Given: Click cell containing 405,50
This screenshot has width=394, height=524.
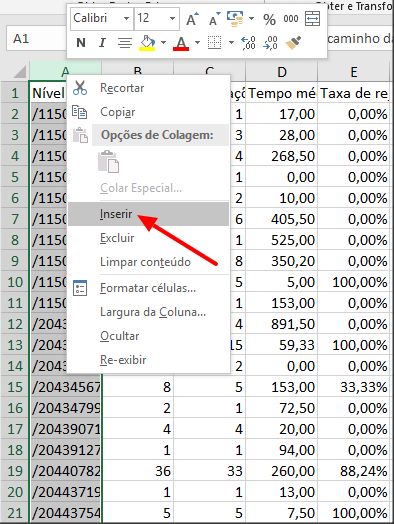Looking at the screenshot, I should (x=282, y=219).
